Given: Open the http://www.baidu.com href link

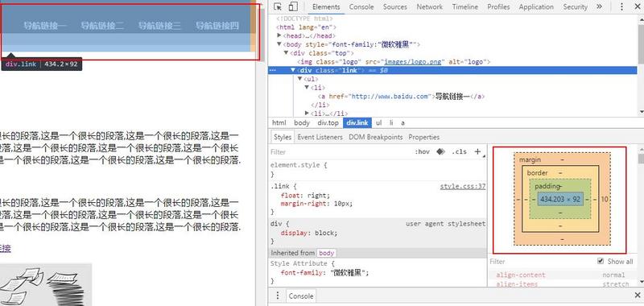Looking at the screenshot, I should pos(389,97).
